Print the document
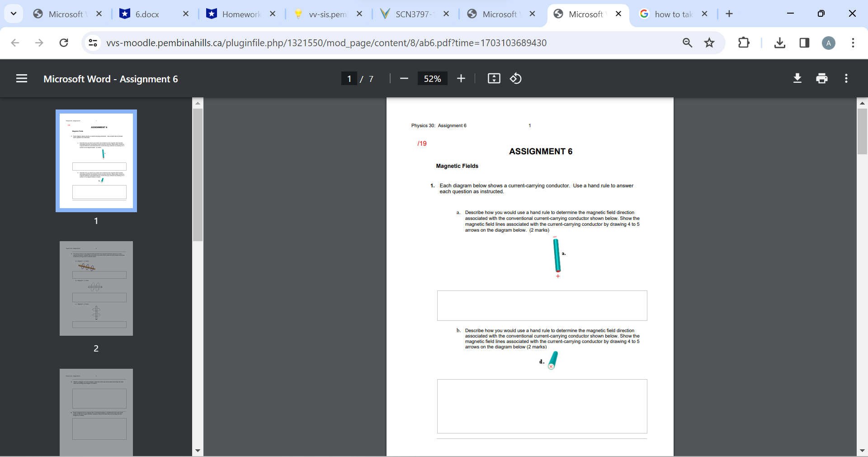Viewport: 868px width, 457px height. [x=821, y=78]
